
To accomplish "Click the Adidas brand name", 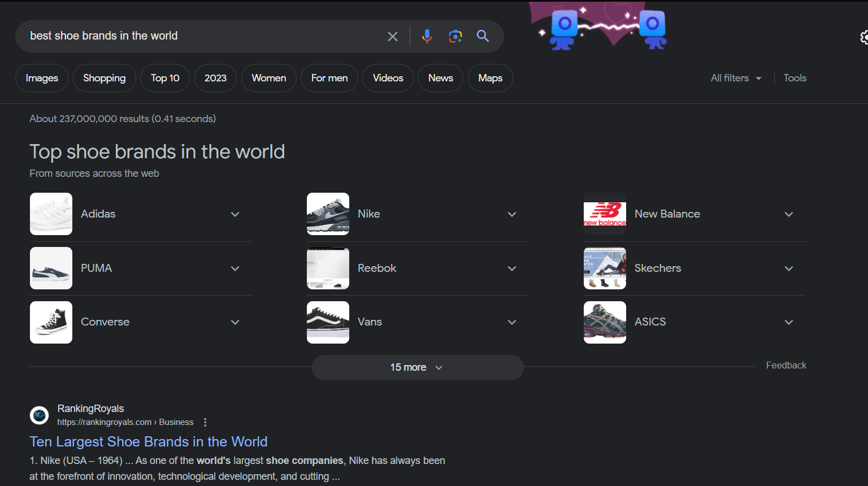I will (98, 214).
